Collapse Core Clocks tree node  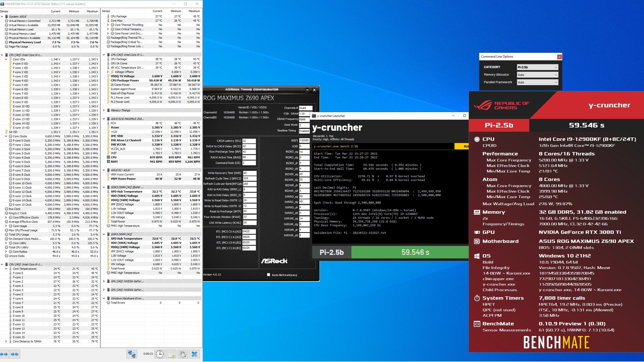(6, 136)
